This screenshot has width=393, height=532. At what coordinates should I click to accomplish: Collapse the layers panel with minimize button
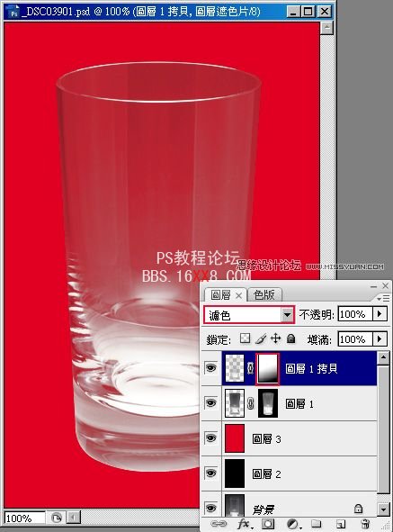[x=373, y=286]
